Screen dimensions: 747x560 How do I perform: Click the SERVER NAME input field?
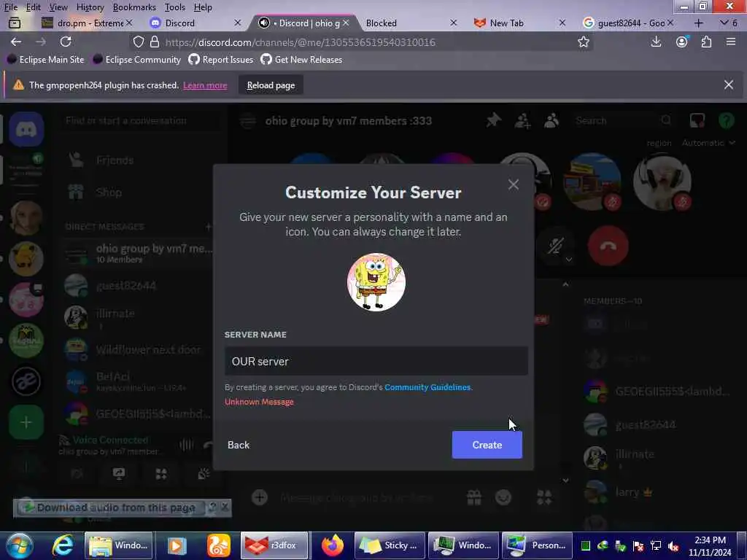click(376, 362)
